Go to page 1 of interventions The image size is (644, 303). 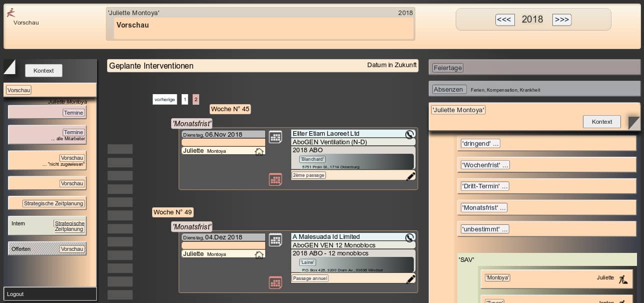coord(185,100)
